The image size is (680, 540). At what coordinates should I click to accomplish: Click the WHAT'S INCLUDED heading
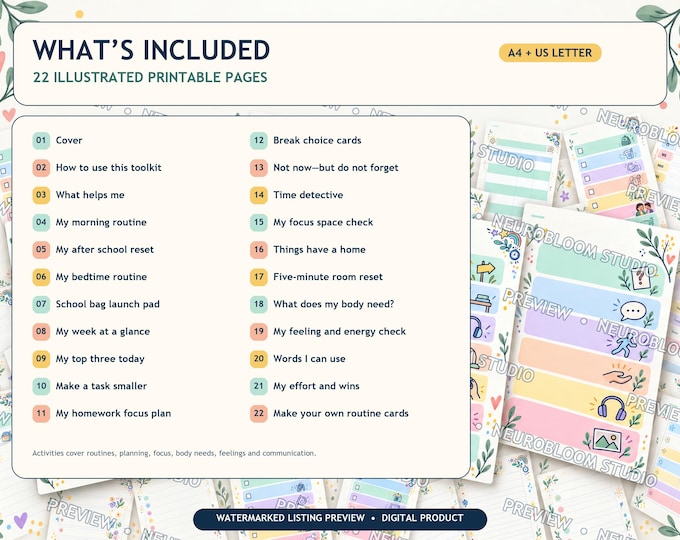click(x=151, y=50)
